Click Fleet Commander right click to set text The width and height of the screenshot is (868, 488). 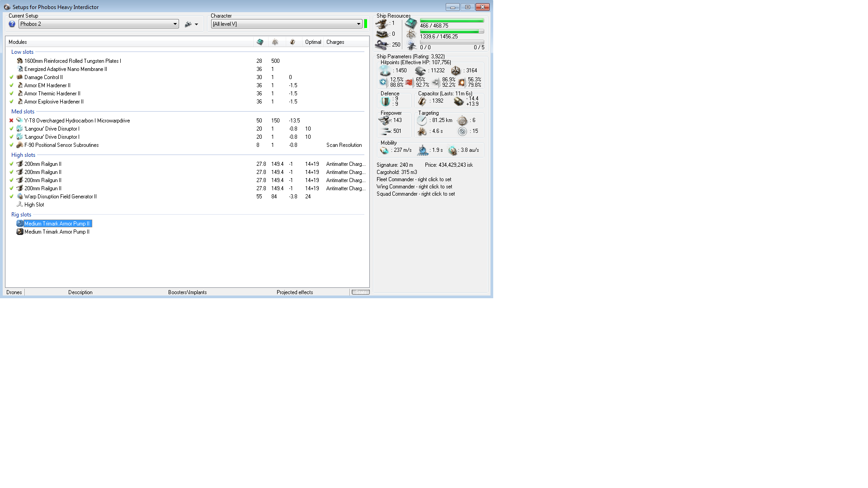click(414, 179)
